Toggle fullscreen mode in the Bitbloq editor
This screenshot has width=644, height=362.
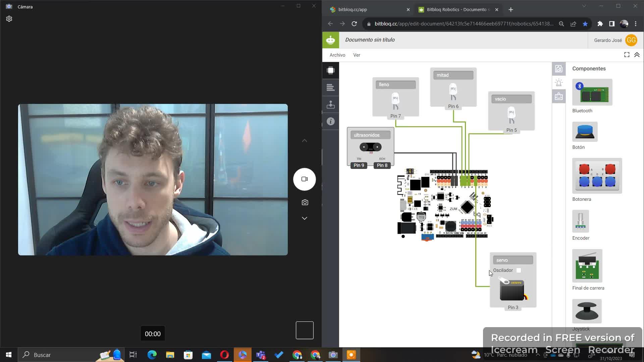(627, 55)
